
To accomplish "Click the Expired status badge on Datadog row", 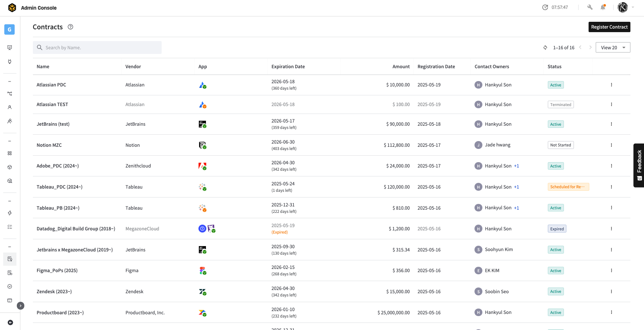I will pyautogui.click(x=557, y=229).
